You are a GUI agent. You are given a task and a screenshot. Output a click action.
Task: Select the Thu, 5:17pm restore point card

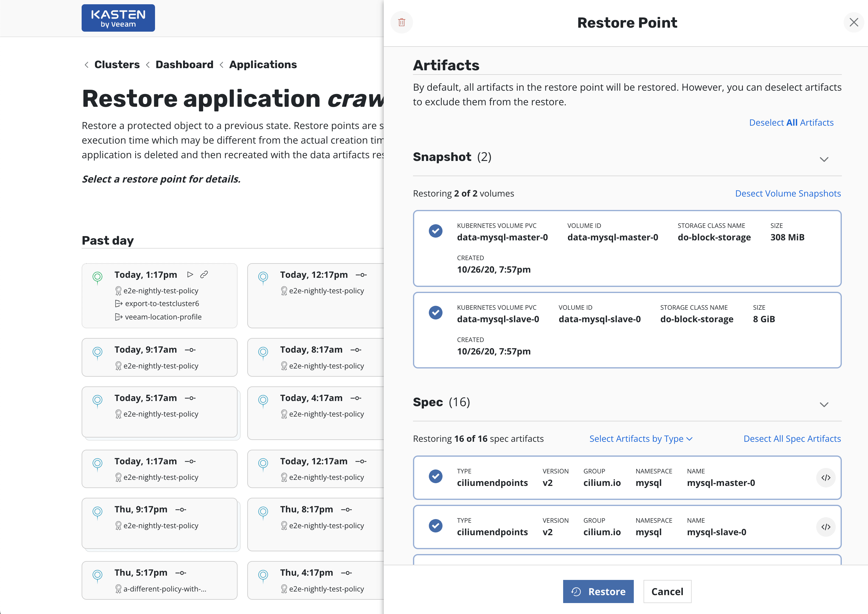coord(159,580)
